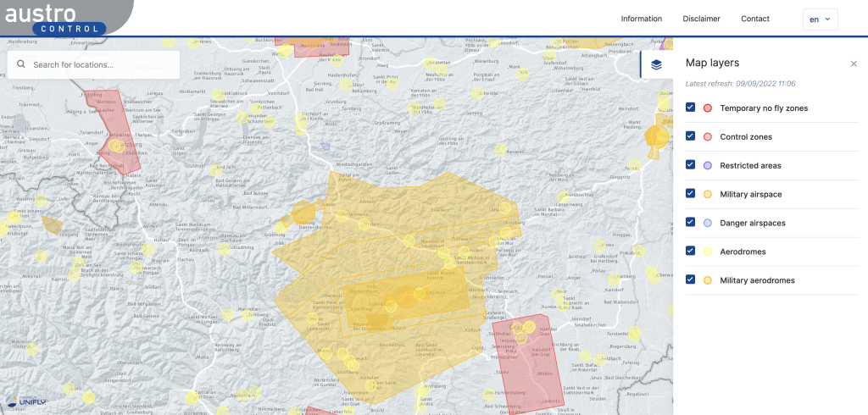Click the blue Danger airspaces legend circle
This screenshot has height=415, width=868.
707,223
